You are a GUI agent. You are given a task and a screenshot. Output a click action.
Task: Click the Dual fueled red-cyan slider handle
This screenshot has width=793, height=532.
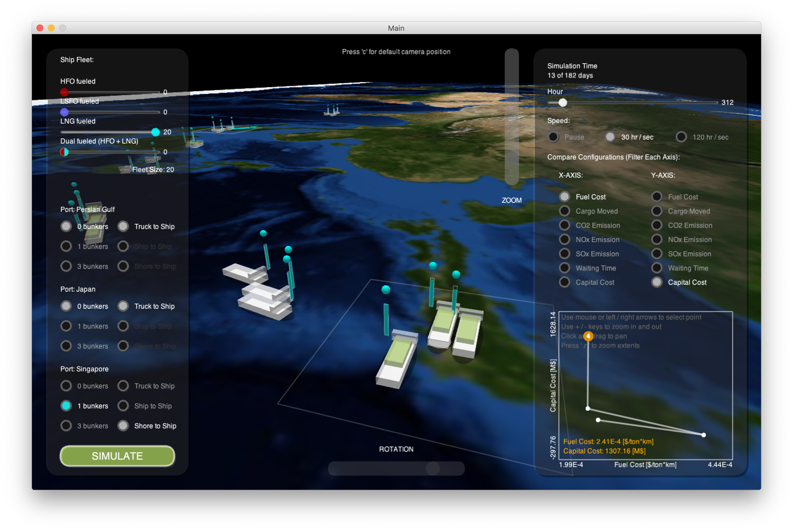click(x=64, y=152)
